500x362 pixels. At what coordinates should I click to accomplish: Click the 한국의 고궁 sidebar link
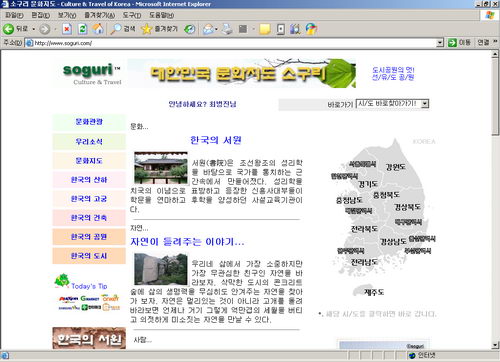pos(89,199)
